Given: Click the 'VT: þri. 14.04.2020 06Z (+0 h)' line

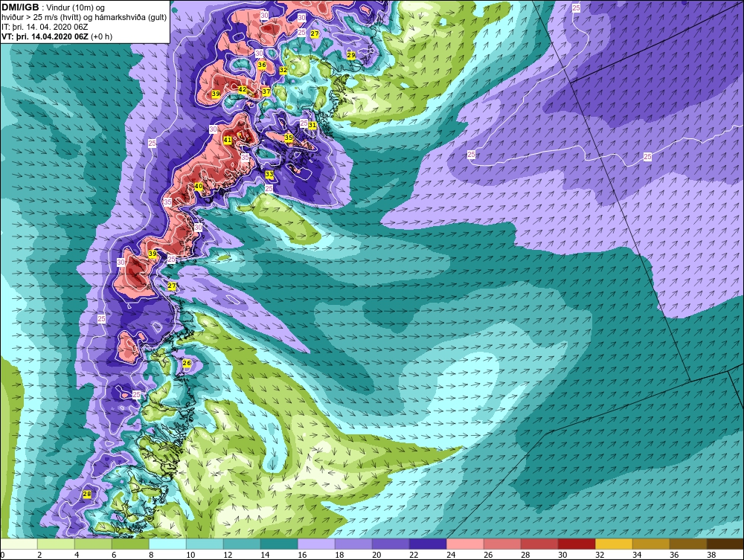Looking at the screenshot, I should coord(57,36).
